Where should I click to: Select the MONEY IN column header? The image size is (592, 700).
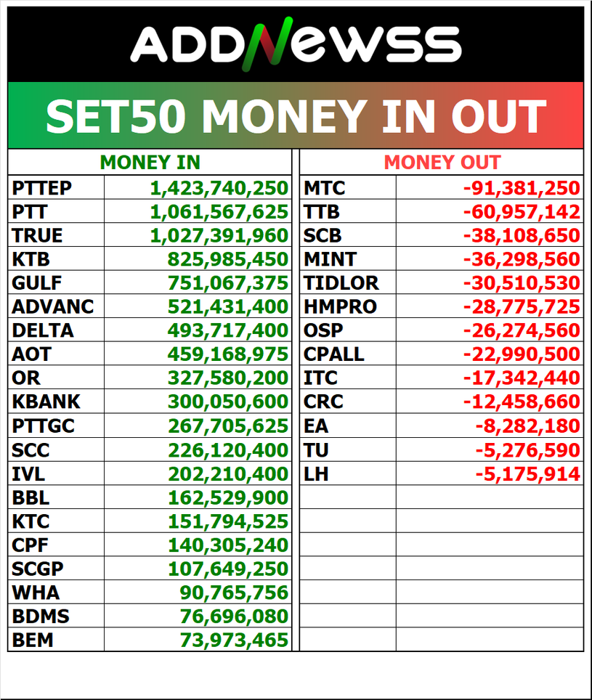tap(150, 163)
